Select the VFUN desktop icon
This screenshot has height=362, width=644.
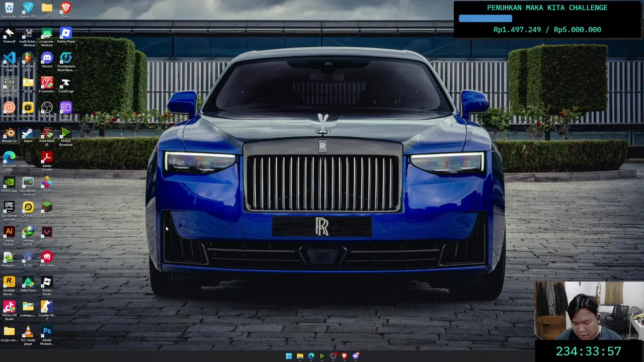[47, 185]
